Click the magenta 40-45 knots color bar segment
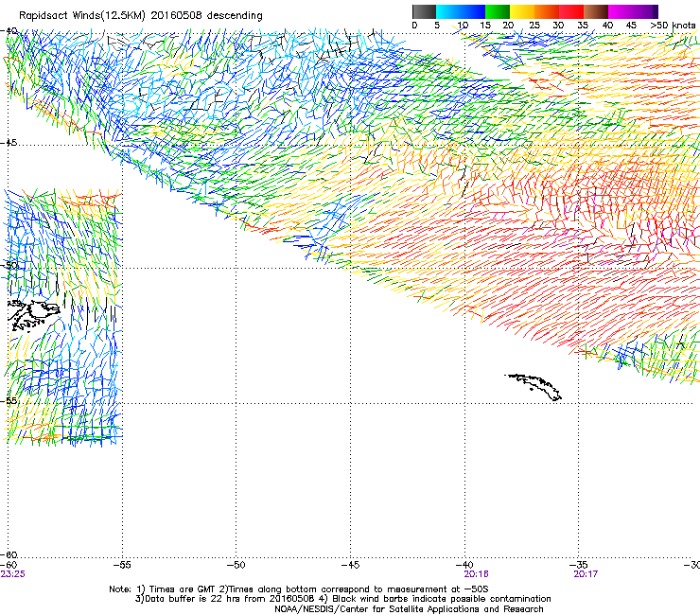The image size is (700, 615). [621, 11]
